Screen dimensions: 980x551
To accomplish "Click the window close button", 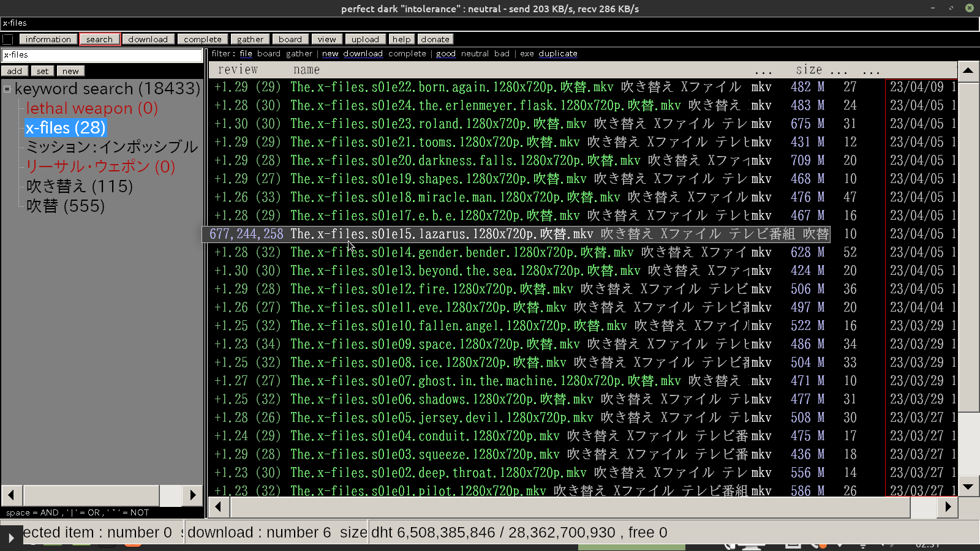I will coord(970,8).
